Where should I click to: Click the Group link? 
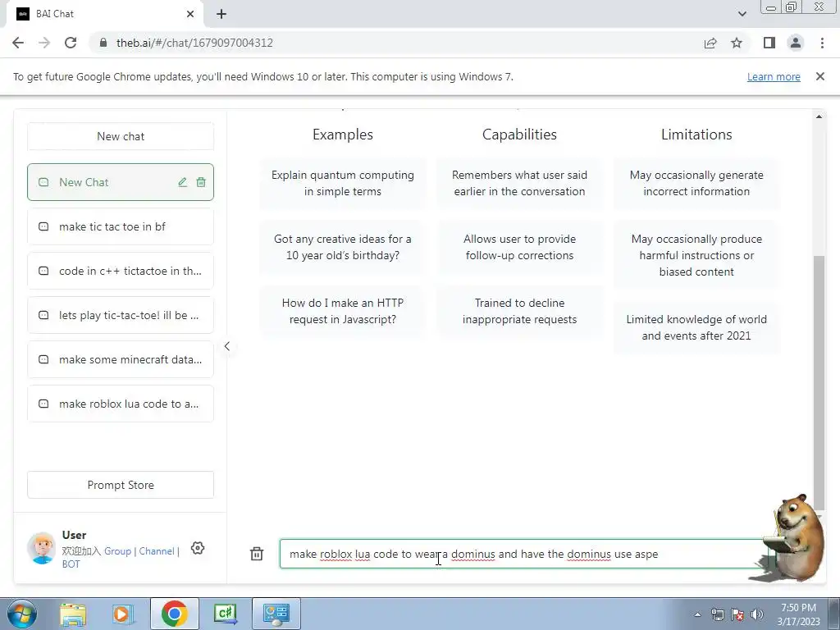tap(117, 550)
